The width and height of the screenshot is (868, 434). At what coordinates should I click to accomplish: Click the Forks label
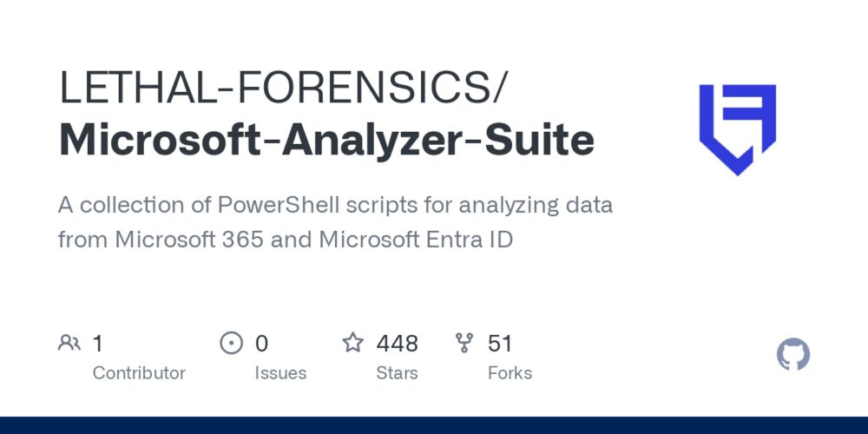tap(510, 373)
